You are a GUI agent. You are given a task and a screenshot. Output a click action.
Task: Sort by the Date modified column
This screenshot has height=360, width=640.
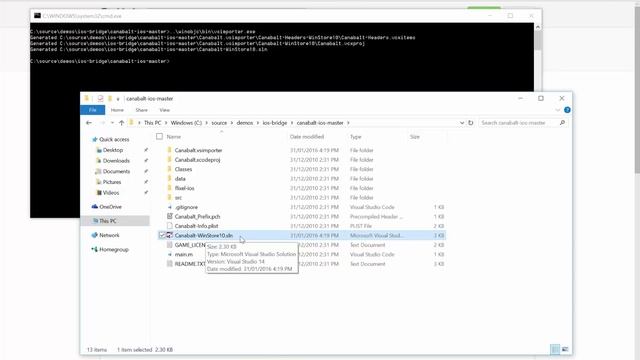307,137
